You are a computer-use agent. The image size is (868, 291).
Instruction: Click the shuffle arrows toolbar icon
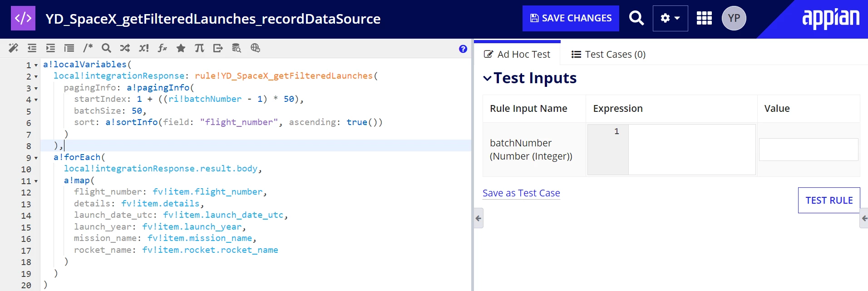click(x=125, y=48)
